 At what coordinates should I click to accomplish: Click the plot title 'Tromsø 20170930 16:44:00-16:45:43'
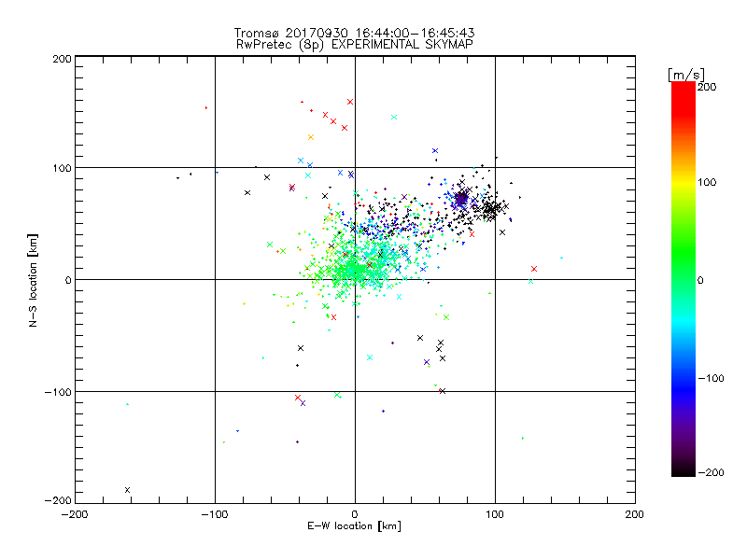354,33
